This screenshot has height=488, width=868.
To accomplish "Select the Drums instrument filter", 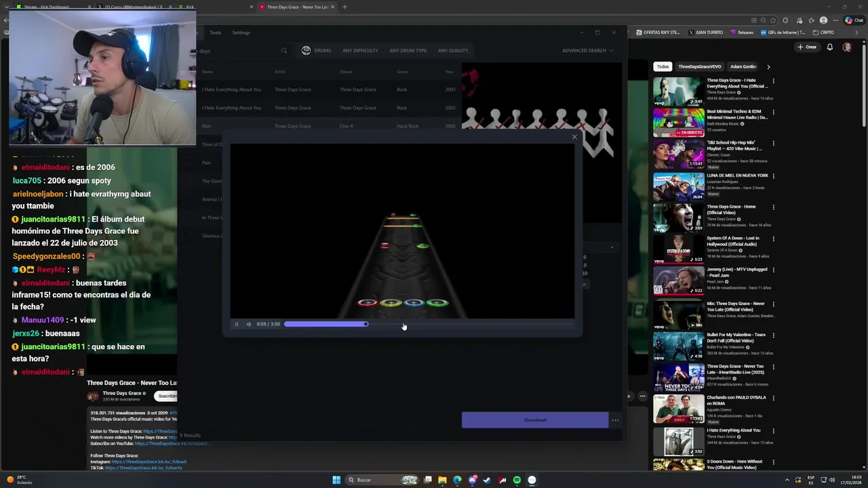I will point(316,50).
